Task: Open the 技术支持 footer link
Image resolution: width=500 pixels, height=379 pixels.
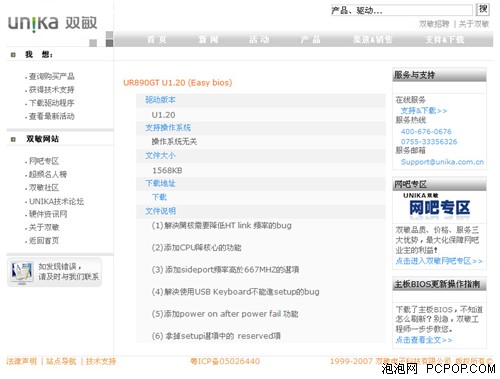Action: point(101,361)
